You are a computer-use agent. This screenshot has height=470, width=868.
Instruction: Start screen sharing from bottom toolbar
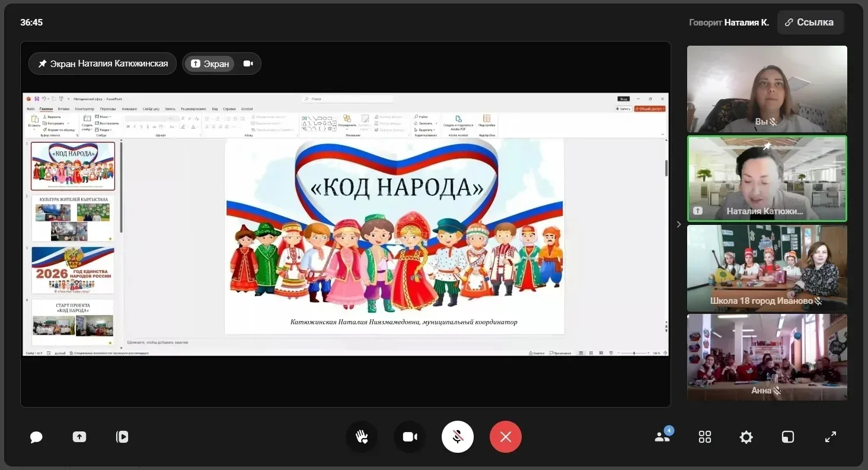pos(79,437)
